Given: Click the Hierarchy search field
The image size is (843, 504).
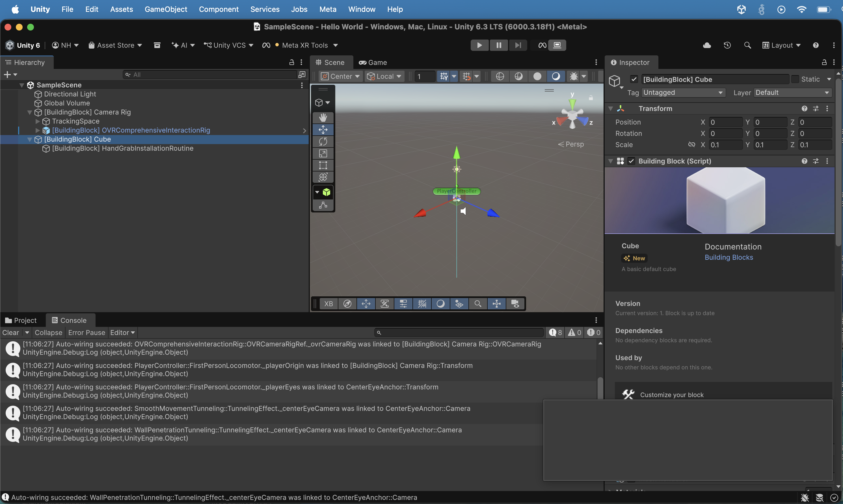Looking at the screenshot, I should pos(210,75).
